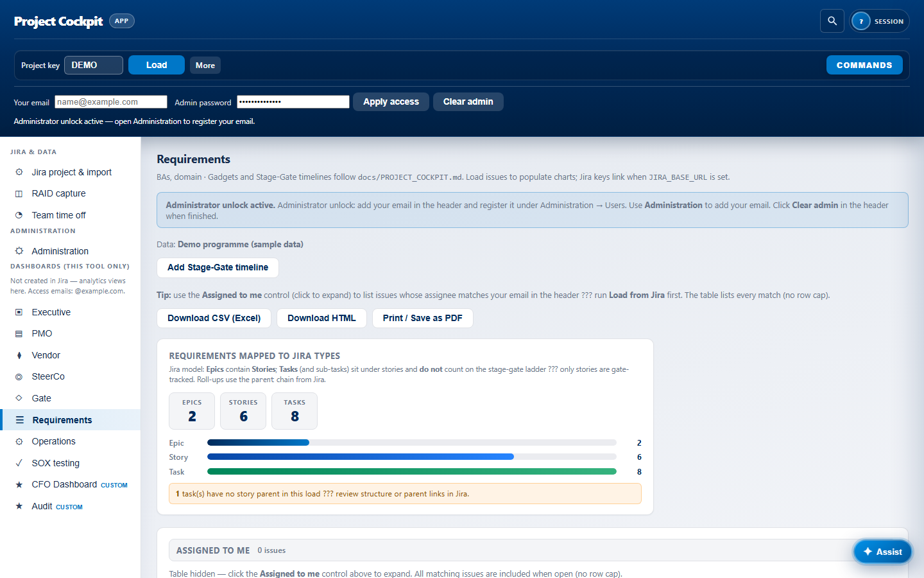Click the RAID capture book icon
Screen dimensions: 924x578
point(19,193)
